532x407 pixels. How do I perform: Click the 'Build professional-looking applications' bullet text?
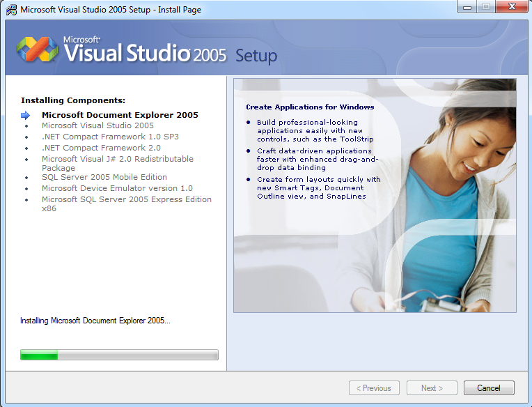pyautogui.click(x=315, y=131)
